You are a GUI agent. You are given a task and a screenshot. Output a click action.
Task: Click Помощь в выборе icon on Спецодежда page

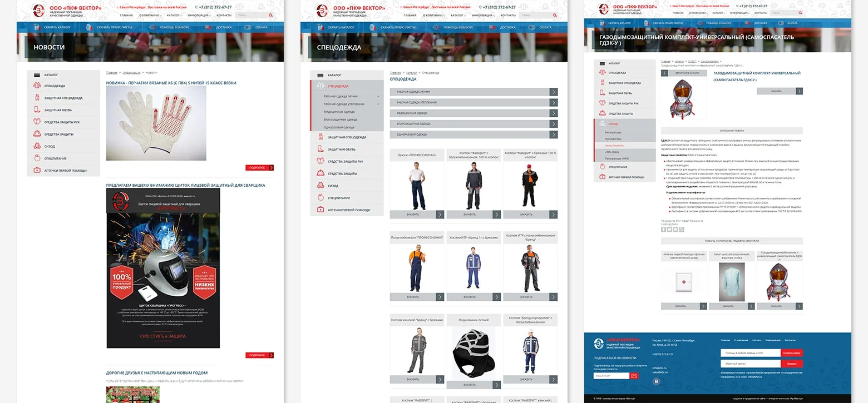[x=435, y=27]
